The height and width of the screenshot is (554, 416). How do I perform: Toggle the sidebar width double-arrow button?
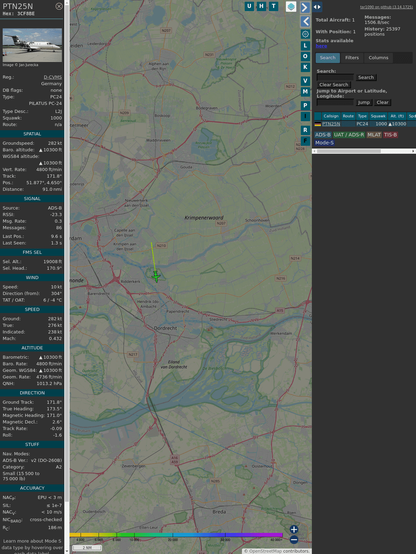(317, 7)
